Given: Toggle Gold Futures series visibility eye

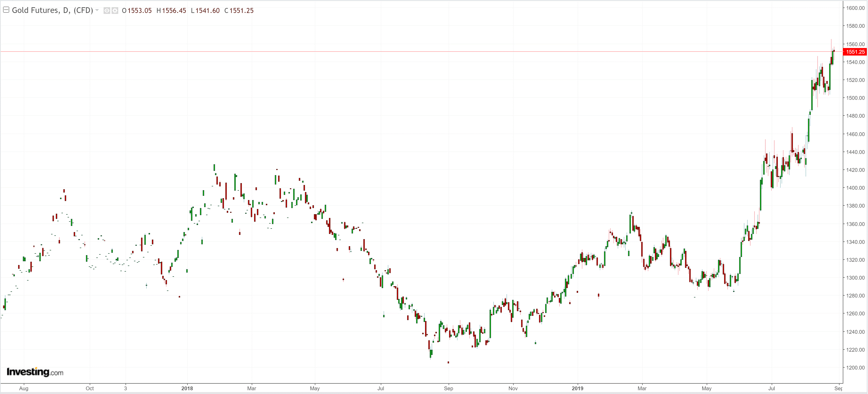Looking at the screenshot, I should [x=107, y=11].
